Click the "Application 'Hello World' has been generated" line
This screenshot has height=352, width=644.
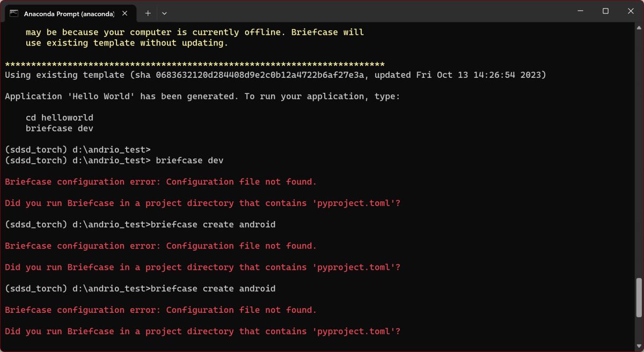click(202, 96)
